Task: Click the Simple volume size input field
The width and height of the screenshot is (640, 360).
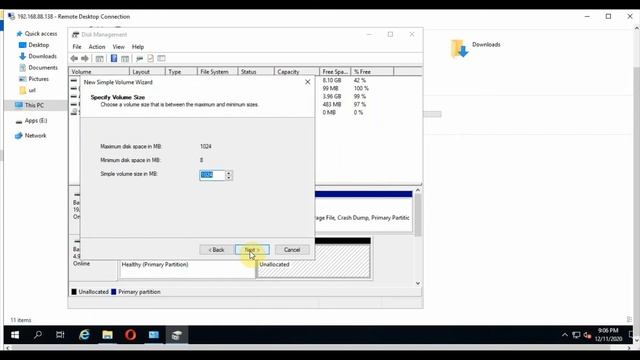Action: [x=212, y=175]
